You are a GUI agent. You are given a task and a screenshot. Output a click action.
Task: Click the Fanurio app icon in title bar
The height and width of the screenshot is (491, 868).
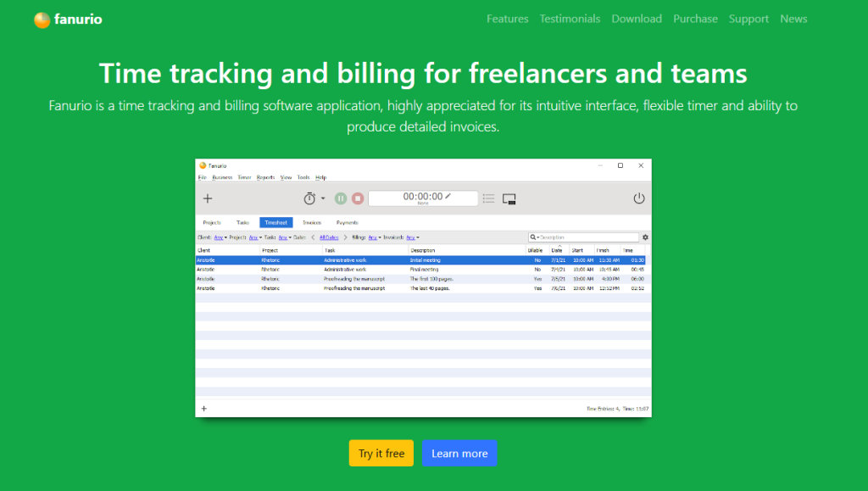pyautogui.click(x=203, y=165)
